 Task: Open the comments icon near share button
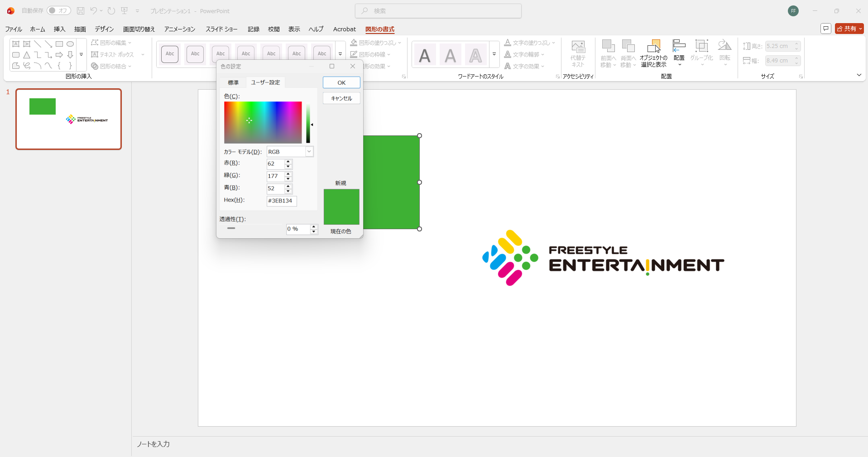coord(826,29)
